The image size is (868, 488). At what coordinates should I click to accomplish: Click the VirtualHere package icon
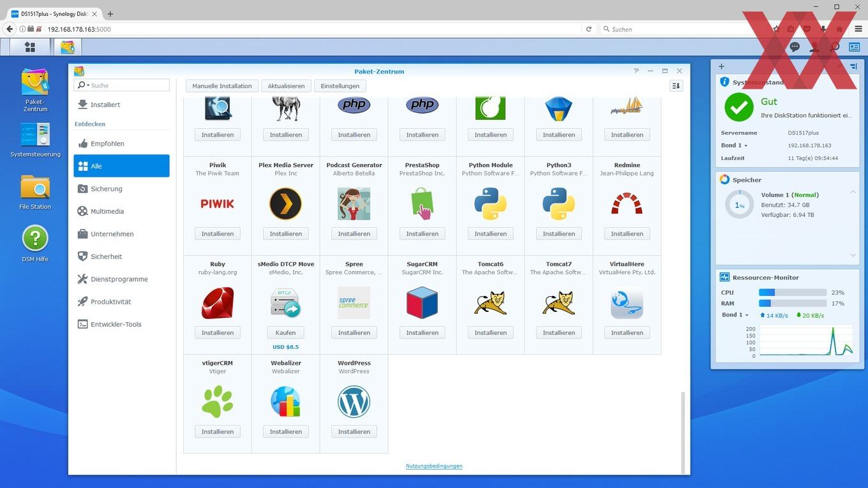(627, 302)
